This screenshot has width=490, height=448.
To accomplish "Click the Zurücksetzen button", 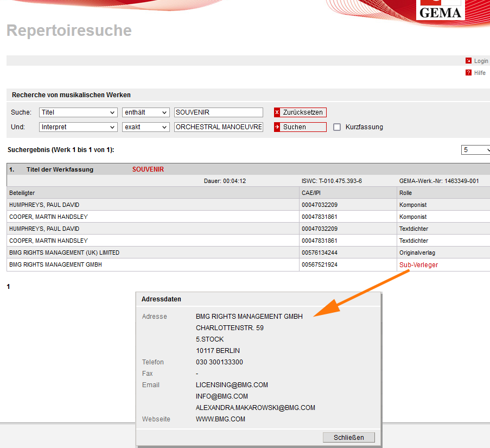I will pos(300,112).
